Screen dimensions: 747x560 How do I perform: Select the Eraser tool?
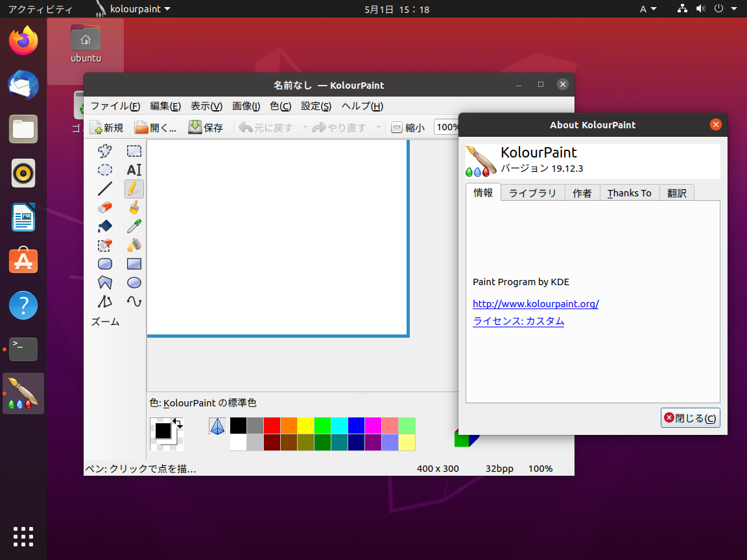104,207
